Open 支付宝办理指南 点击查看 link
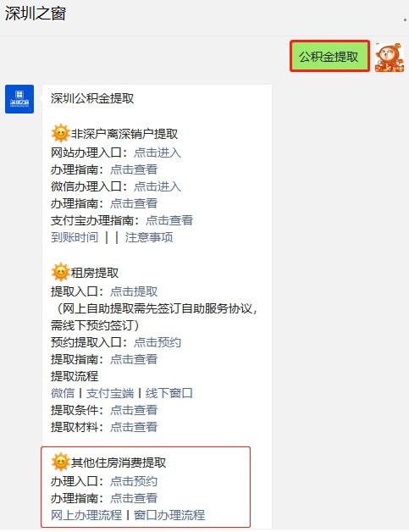Screen dimensions: 409x532 169,220
